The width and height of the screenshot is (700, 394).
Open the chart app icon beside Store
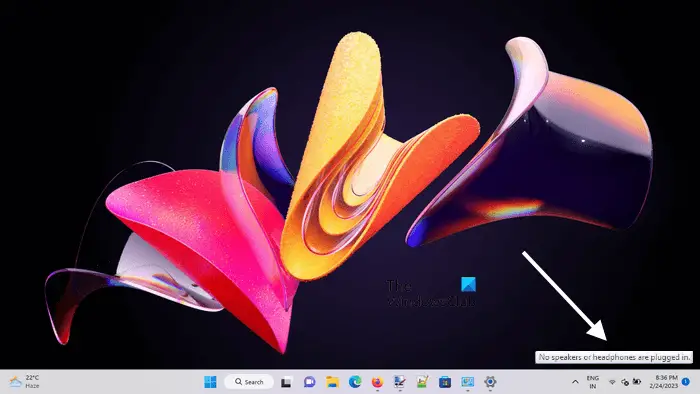[x=422, y=382]
